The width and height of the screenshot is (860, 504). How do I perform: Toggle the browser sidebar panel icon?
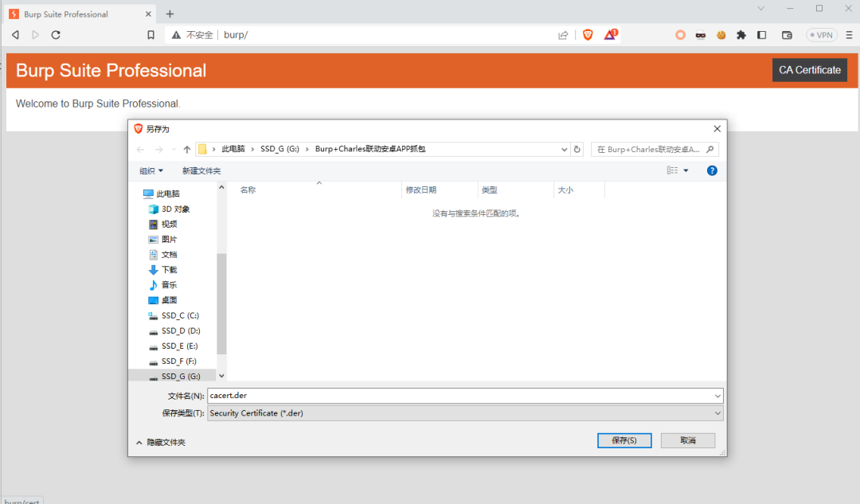click(762, 35)
